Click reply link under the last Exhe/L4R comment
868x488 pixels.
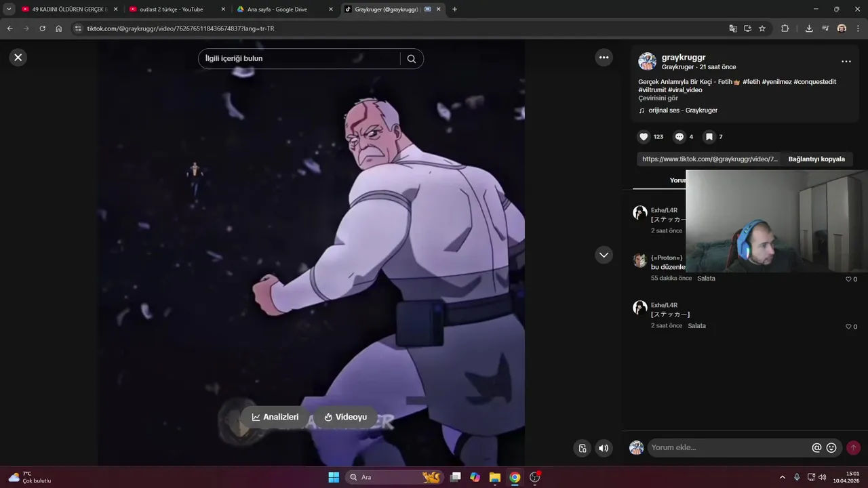pos(696,326)
